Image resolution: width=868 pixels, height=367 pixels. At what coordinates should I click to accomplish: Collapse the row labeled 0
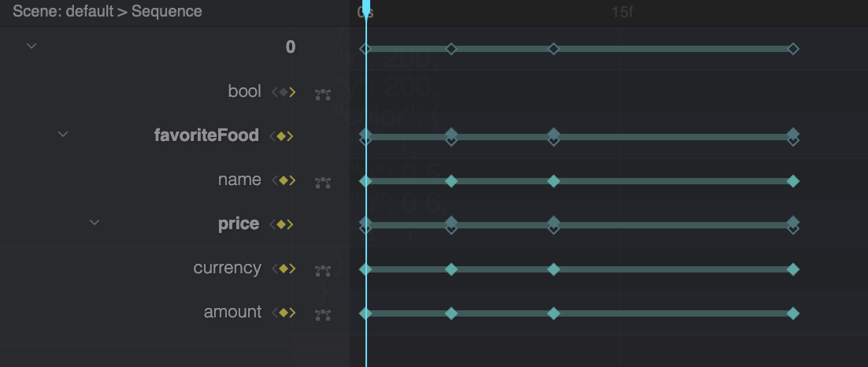tap(32, 46)
